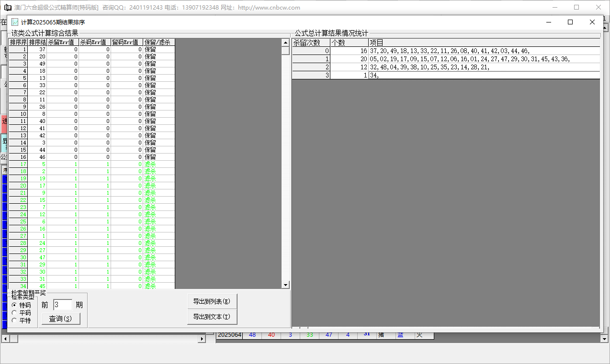
Task: Click the book app icon in the main title bar
Action: [7, 8]
